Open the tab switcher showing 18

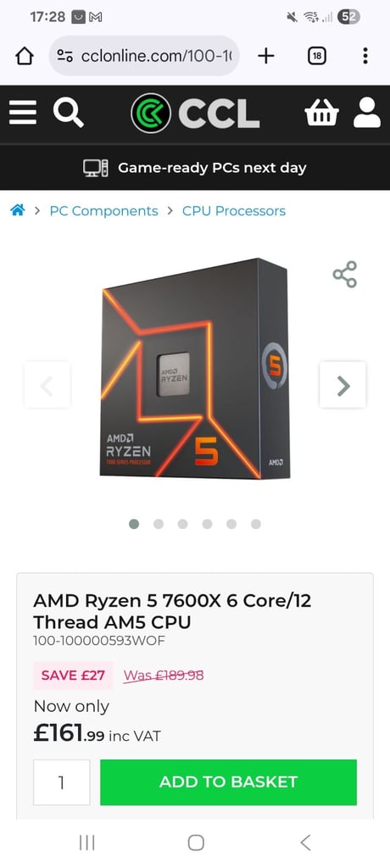(x=316, y=55)
